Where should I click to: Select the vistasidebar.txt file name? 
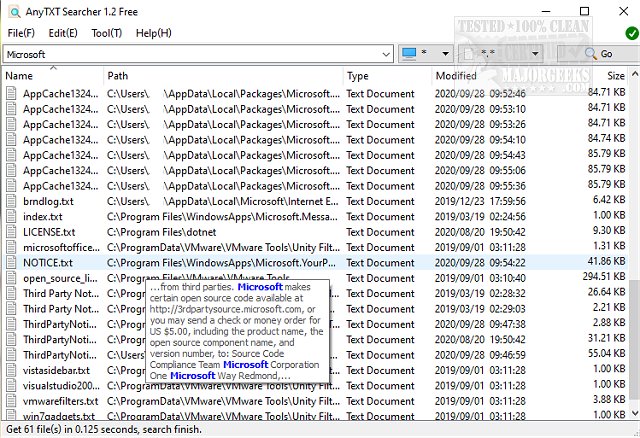(56, 370)
